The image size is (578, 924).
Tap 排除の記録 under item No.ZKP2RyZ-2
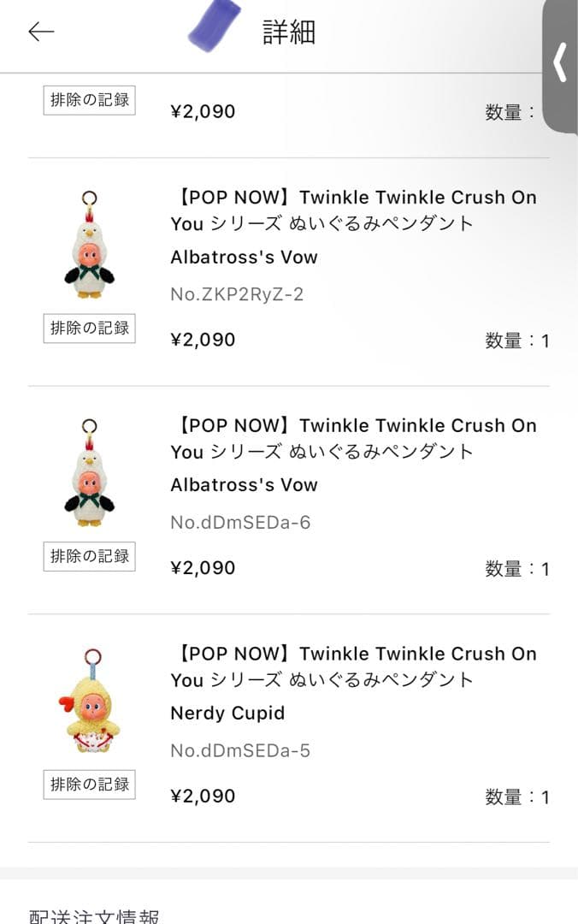pyautogui.click(x=90, y=329)
